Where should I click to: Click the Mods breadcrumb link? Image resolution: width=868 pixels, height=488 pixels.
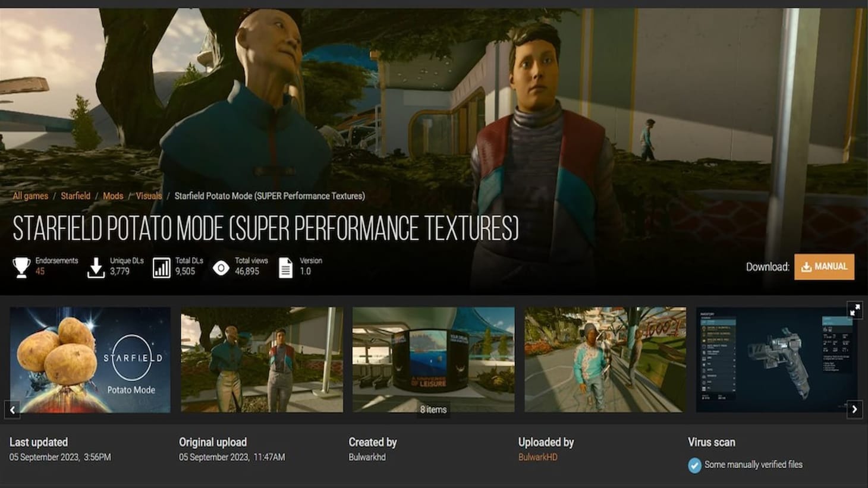point(113,196)
